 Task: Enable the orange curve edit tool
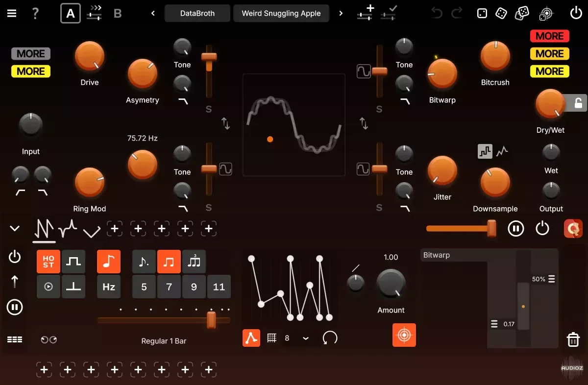tap(251, 338)
